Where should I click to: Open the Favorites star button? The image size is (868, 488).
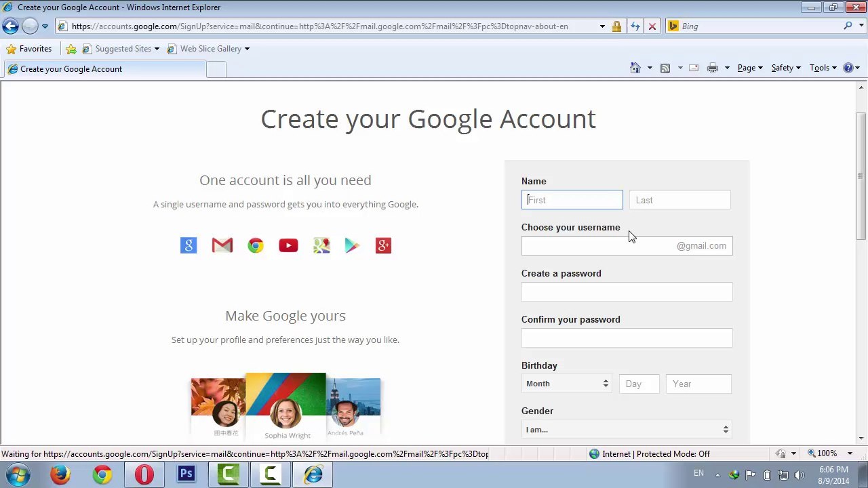[x=28, y=49]
